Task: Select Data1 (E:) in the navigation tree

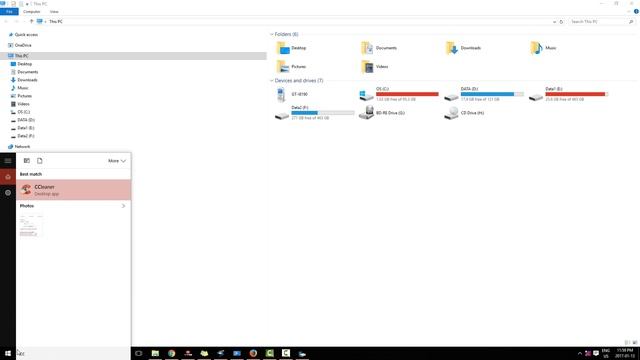Action: pyautogui.click(x=26, y=128)
